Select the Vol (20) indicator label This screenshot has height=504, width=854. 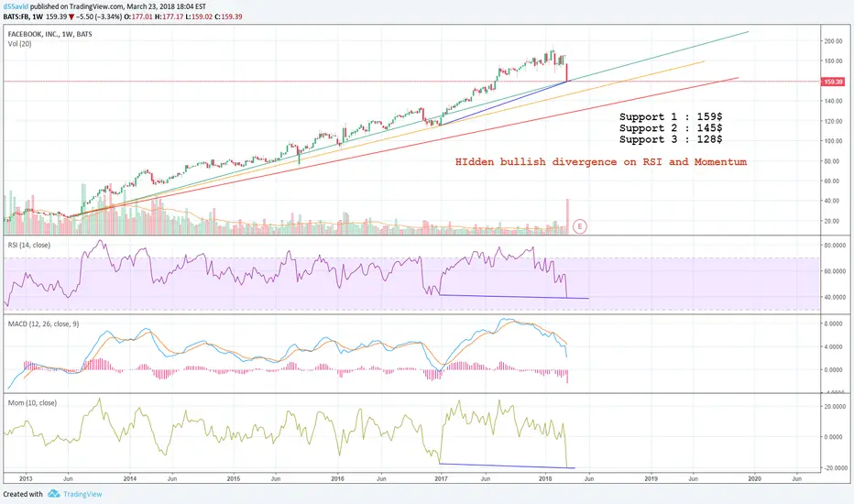(19, 44)
